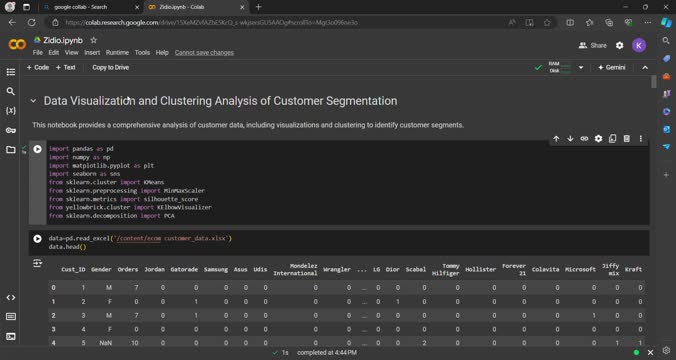Viewport: 676px width, 360px height.
Task: Open the terminal icon at bottom left
Action: pos(11,336)
